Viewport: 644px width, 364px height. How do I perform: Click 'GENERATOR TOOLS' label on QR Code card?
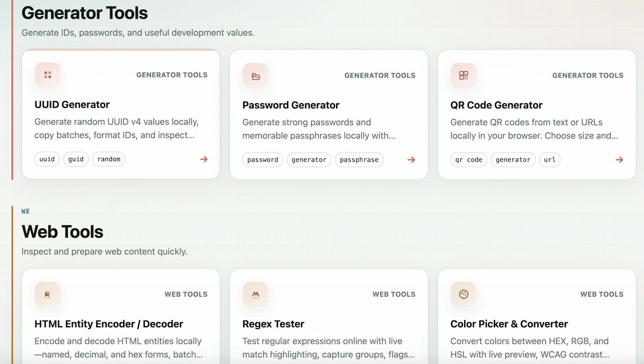pos(588,76)
